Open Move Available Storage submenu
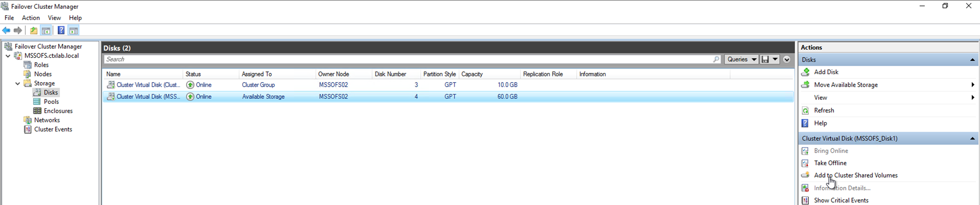980x205 pixels. pos(845,85)
